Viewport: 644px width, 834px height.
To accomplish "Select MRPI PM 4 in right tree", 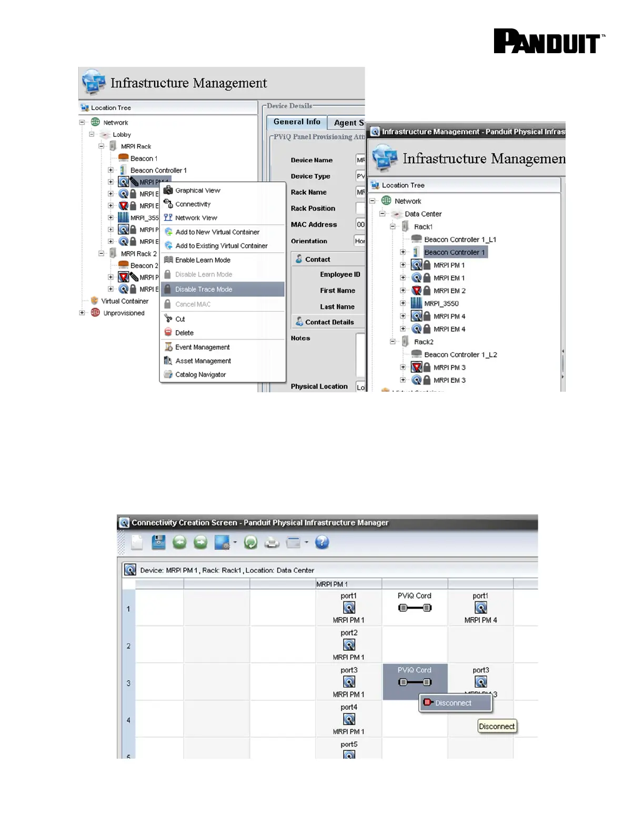I will point(449,316).
